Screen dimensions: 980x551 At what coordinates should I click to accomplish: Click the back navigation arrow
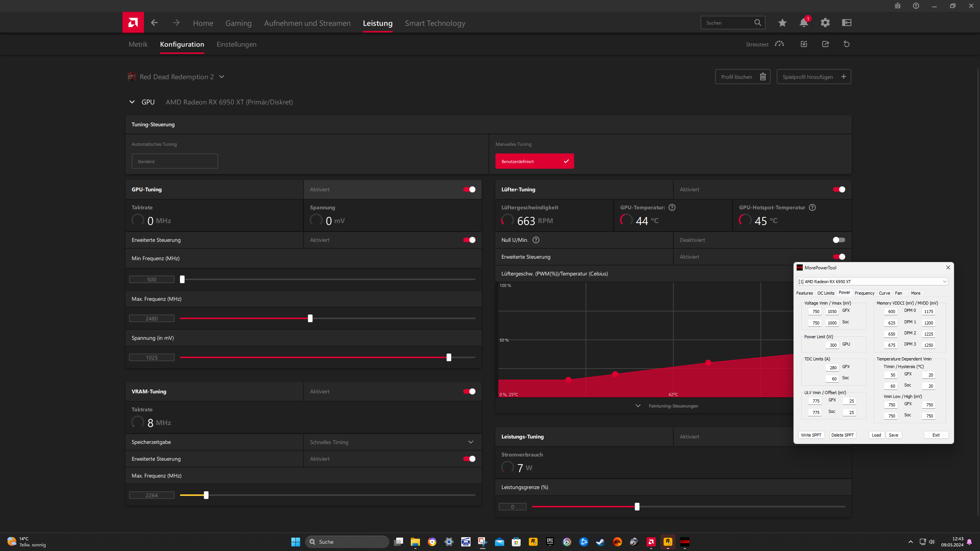154,23
